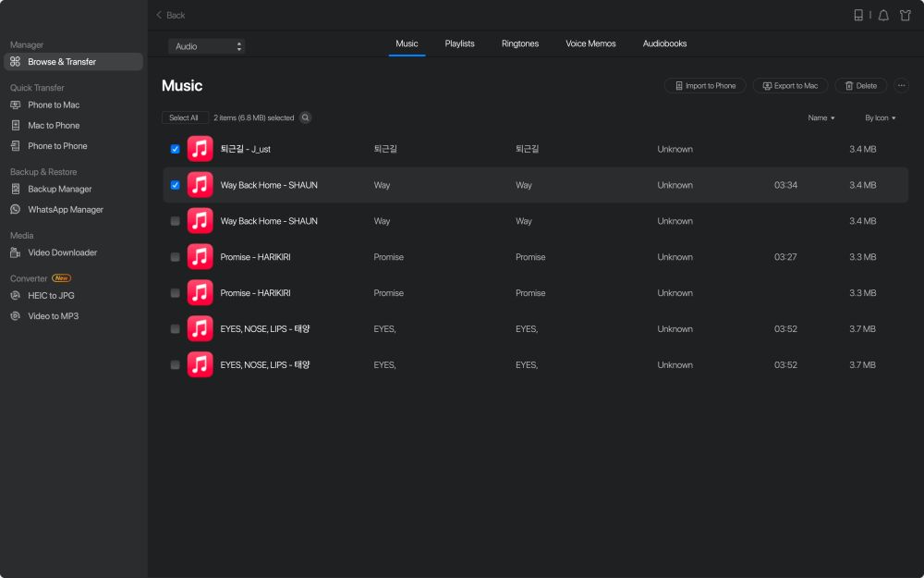Click the phone device icon in header
This screenshot has width=924, height=578.
pos(858,15)
